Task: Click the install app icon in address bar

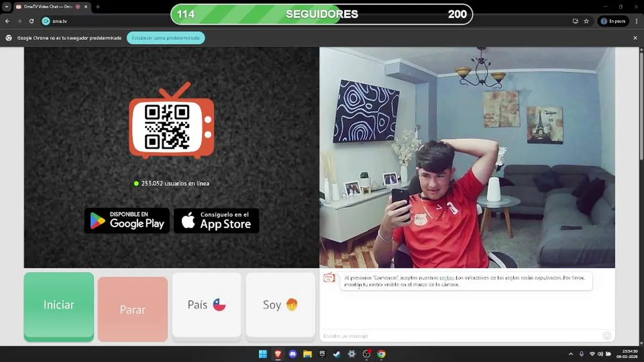Action: 575,21
